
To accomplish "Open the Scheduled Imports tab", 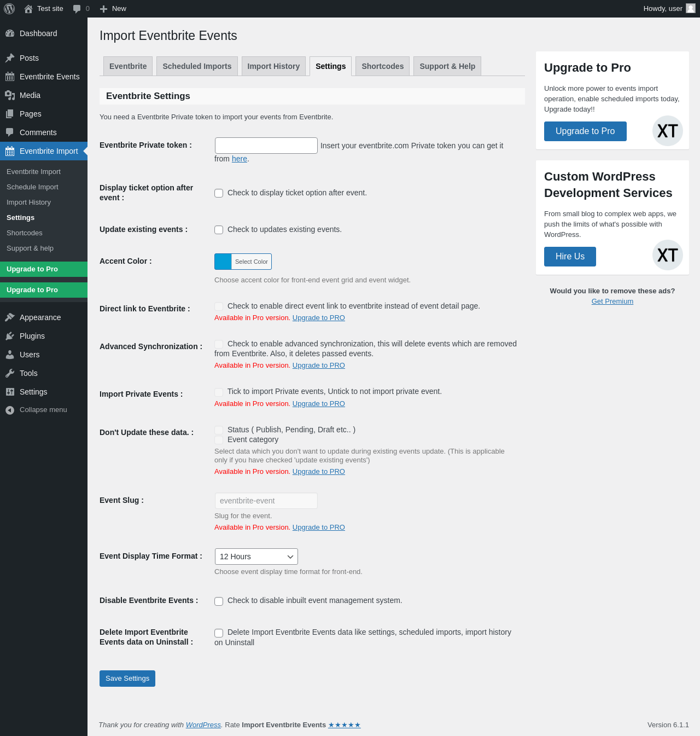I will [x=197, y=66].
